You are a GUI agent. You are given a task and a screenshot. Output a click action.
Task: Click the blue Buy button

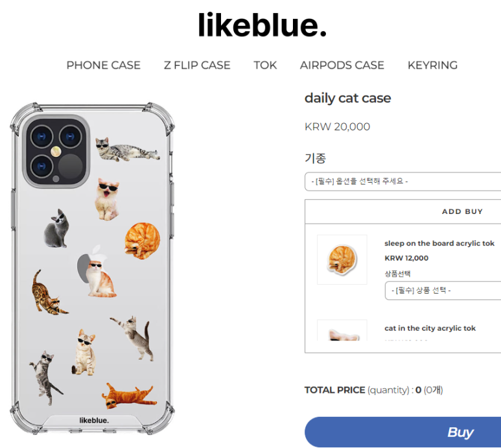[x=402, y=432]
